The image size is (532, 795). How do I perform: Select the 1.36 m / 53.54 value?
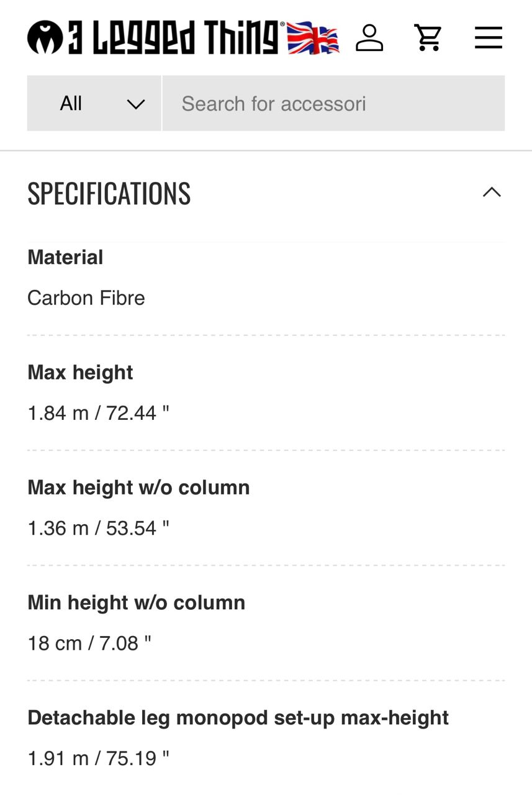click(x=98, y=528)
